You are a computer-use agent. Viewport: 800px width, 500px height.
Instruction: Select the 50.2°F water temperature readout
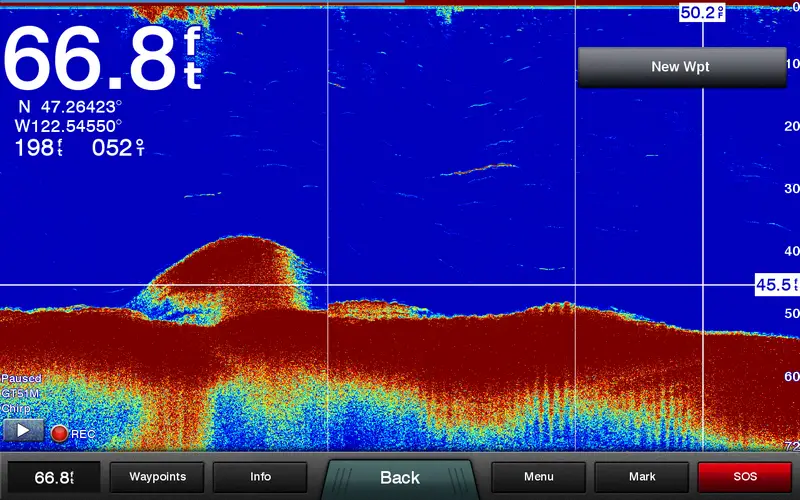pyautogui.click(x=702, y=12)
